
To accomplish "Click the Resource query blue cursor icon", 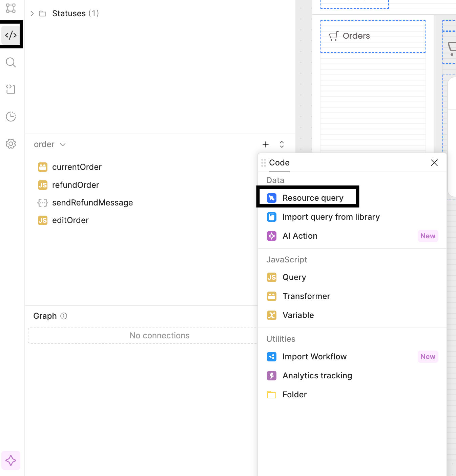I will click(272, 198).
